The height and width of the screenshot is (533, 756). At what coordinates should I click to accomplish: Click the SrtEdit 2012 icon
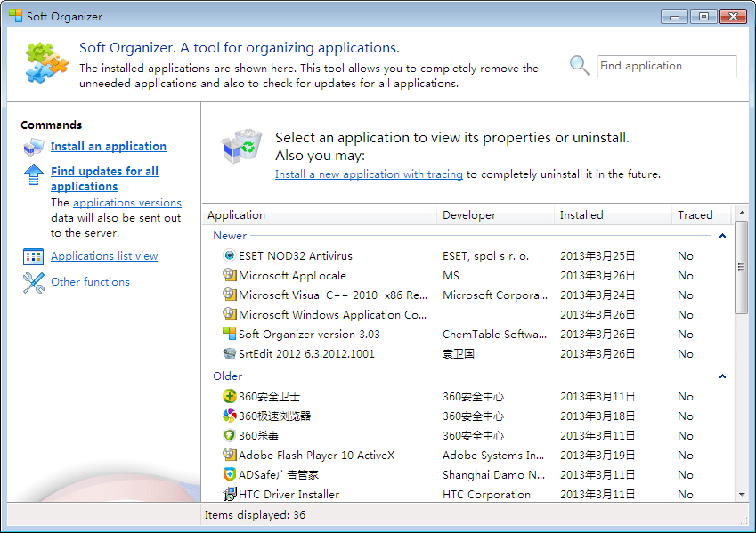[229, 354]
